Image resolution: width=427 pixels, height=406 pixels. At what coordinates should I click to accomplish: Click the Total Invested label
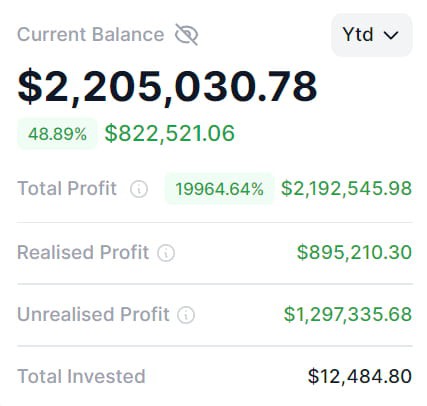point(81,376)
